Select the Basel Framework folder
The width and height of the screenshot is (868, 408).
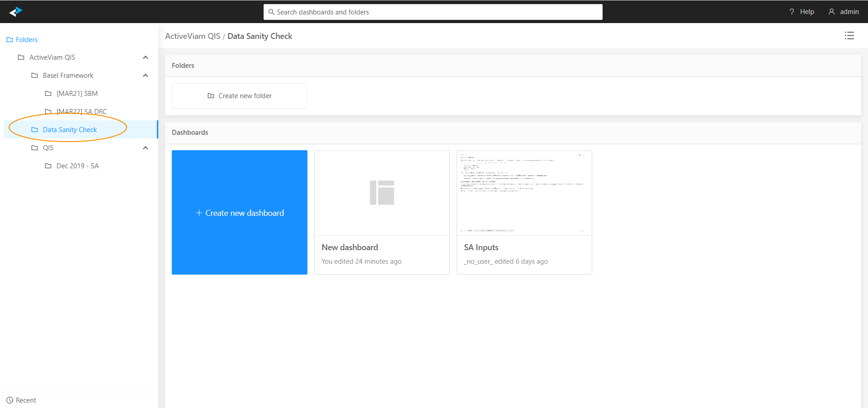(68, 76)
